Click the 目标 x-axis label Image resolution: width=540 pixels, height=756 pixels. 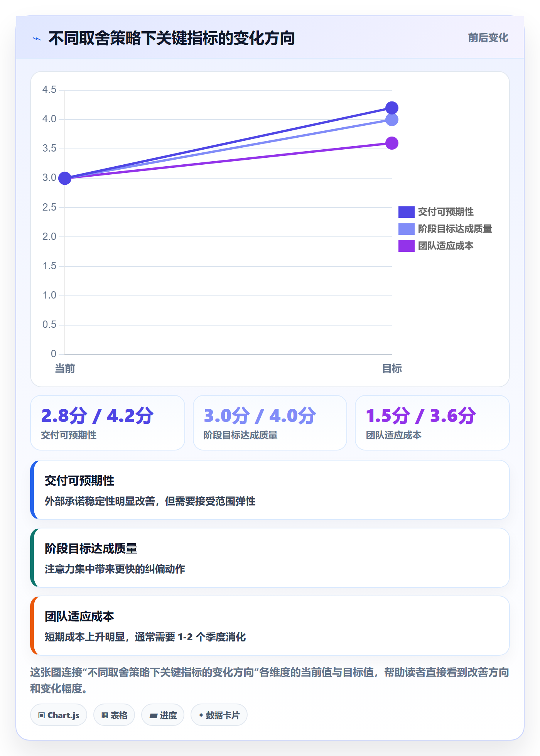[x=391, y=368]
